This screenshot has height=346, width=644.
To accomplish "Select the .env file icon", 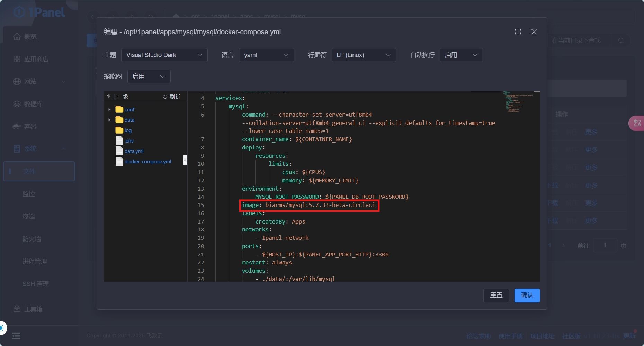I will (x=119, y=141).
